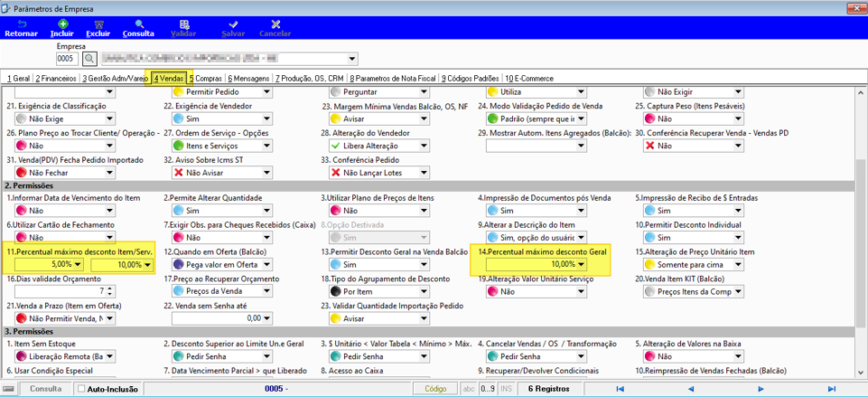Select the 4 Vendas tab

click(x=169, y=78)
